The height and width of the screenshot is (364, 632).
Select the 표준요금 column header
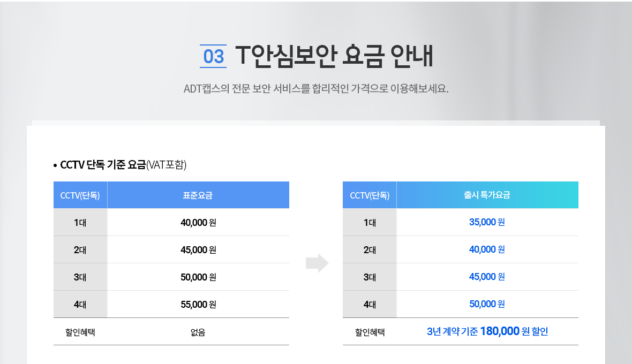pyautogui.click(x=198, y=195)
